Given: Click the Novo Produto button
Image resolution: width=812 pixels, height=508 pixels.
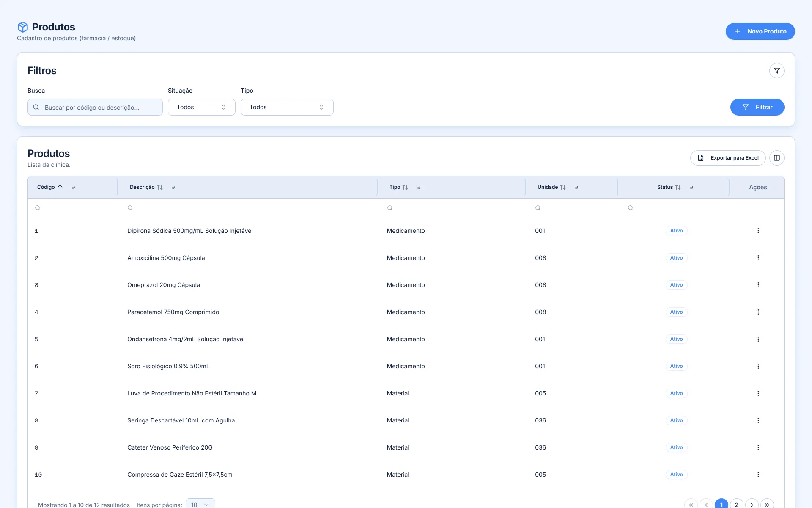Looking at the screenshot, I should [760, 31].
